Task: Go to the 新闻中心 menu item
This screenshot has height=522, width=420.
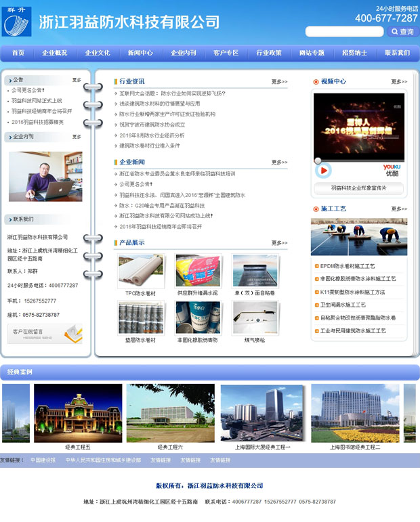Action: (140, 53)
